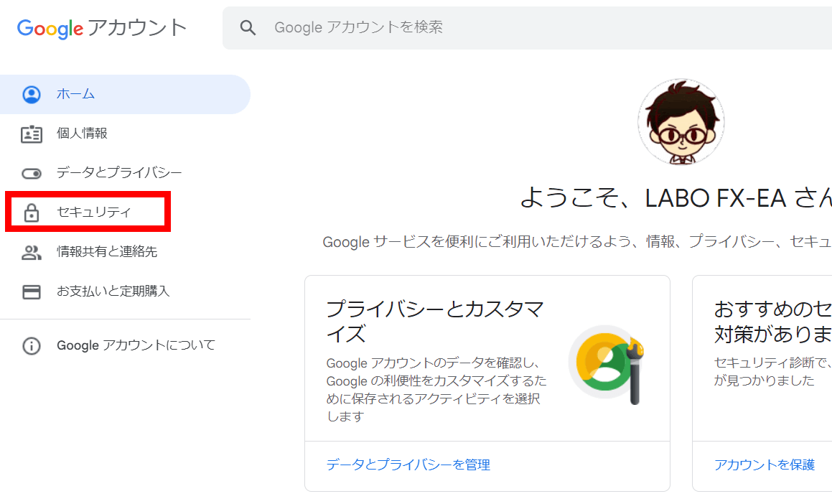Click the 情報共有と連絡先 people icon

click(x=32, y=253)
